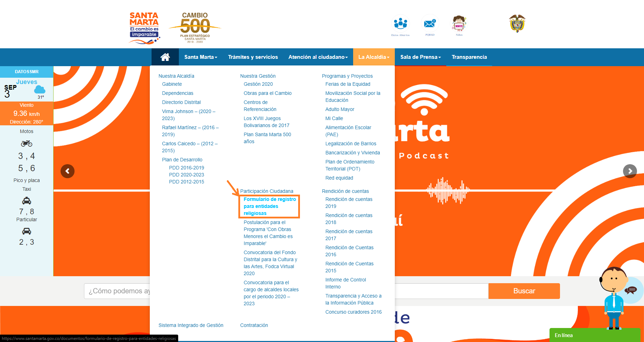
Task: Open the Dependencias link
Action: pos(177,93)
